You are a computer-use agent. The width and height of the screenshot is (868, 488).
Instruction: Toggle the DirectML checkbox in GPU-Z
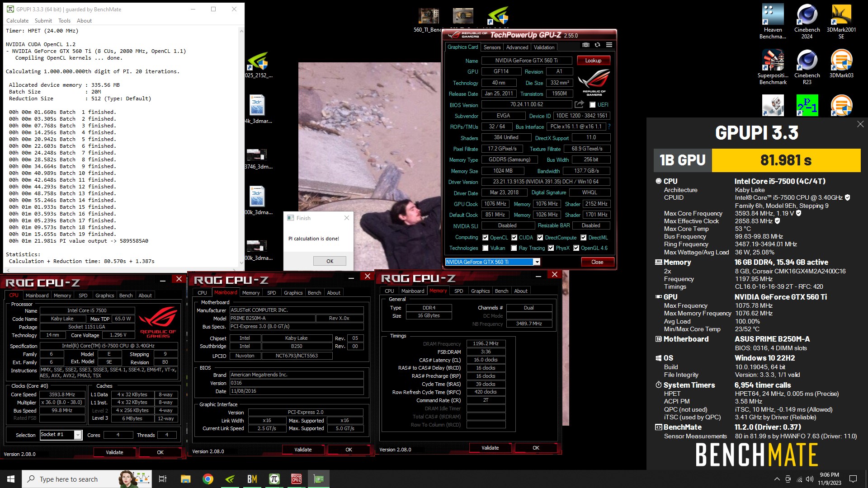point(584,238)
